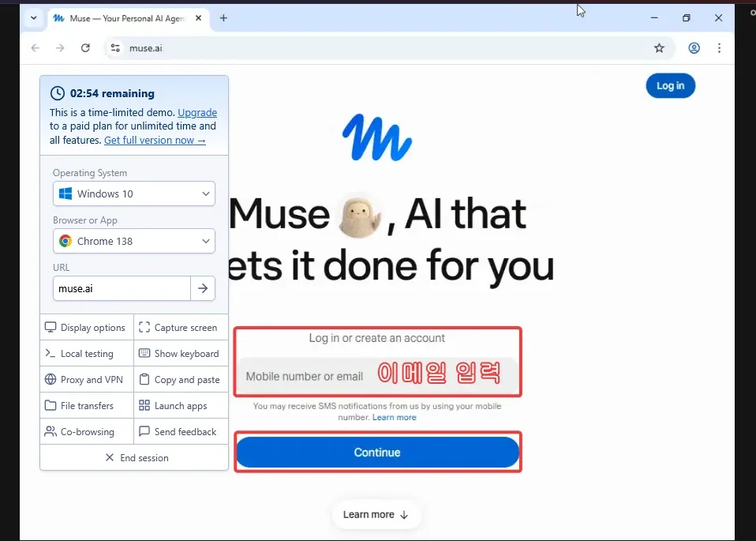Screen dimensions: 756x541
Task: Select the Muse — Your Personal AI Agent tab
Action: (x=128, y=18)
